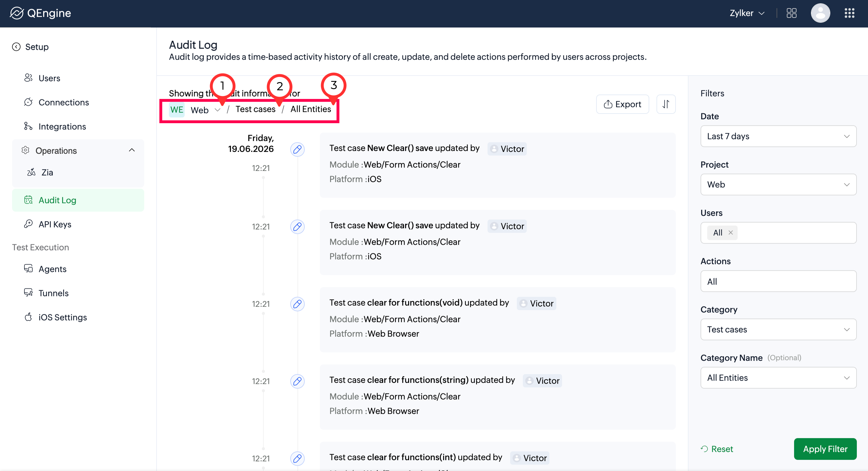Image resolution: width=868 pixels, height=471 pixels.
Task: Click the API Keys key icon
Action: (x=28, y=224)
